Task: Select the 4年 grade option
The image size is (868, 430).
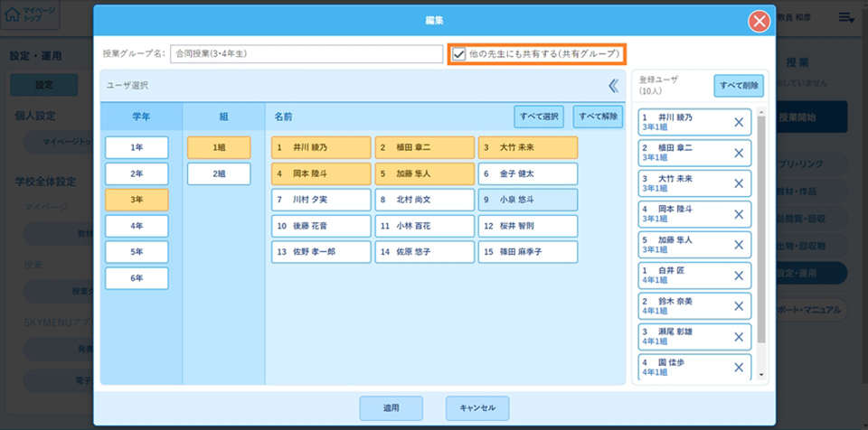Action: point(137,226)
